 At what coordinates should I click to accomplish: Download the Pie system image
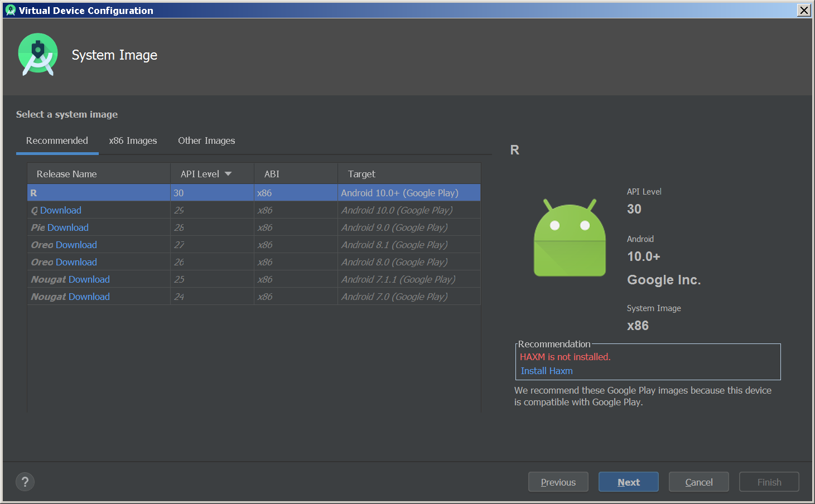tap(68, 227)
